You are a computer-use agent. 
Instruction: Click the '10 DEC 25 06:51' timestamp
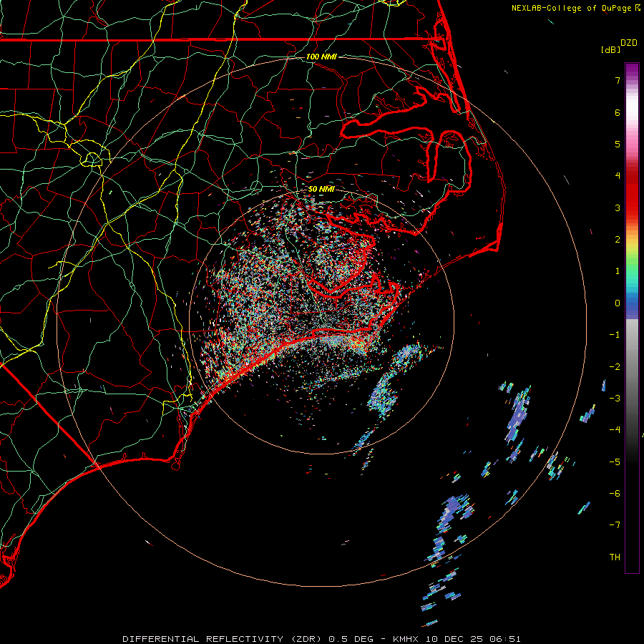[474, 639]
